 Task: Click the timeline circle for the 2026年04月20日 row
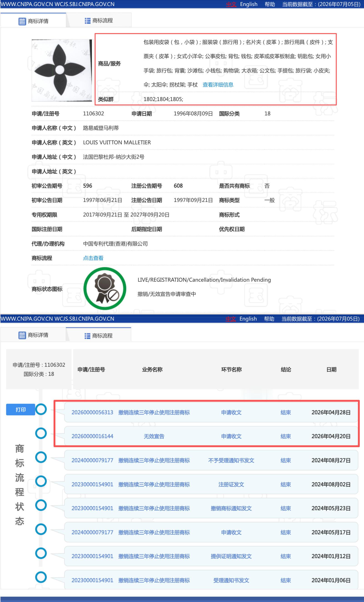click(41, 433)
